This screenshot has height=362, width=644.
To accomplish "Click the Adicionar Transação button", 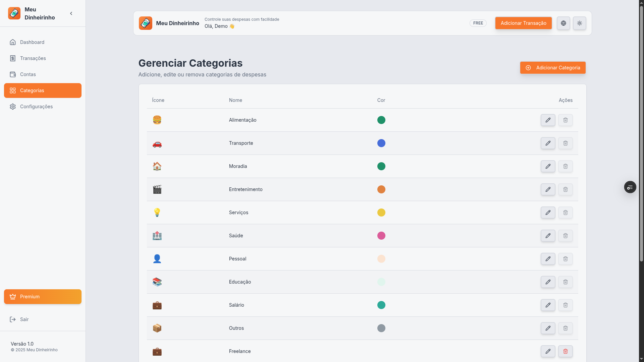I will coord(523,23).
